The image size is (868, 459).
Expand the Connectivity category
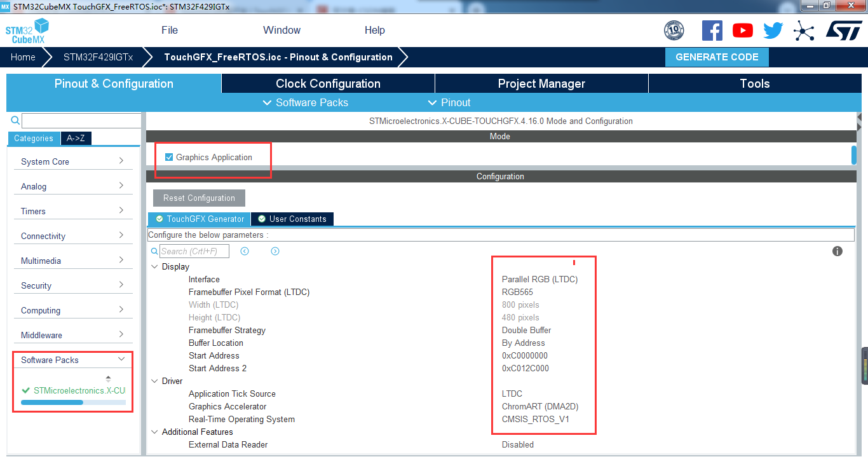(73, 236)
